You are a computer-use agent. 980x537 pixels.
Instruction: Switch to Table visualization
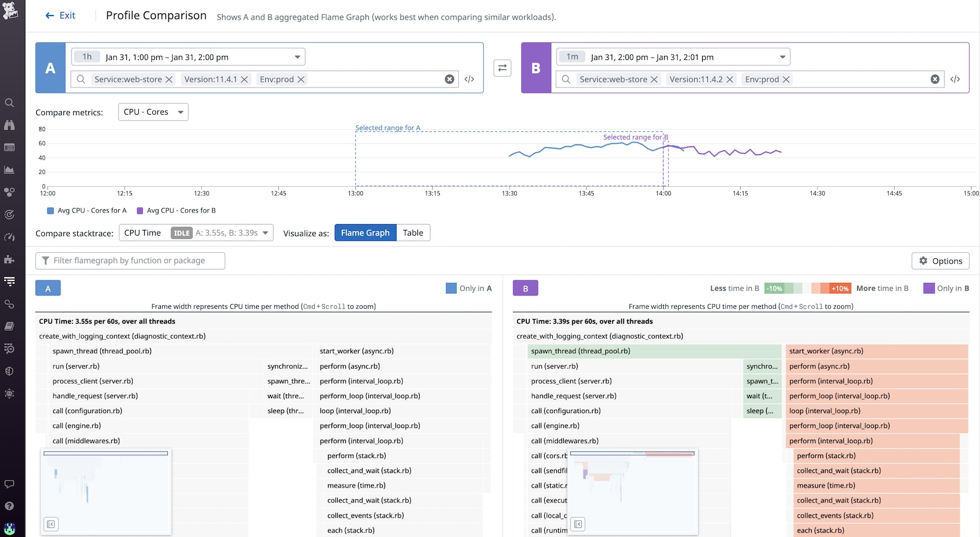tap(413, 233)
